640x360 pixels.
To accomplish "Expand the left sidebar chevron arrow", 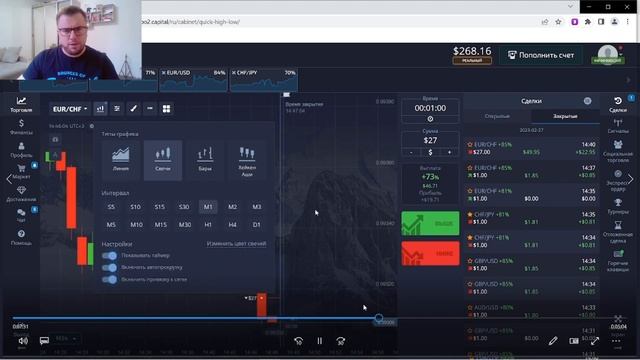I will tap(9, 179).
